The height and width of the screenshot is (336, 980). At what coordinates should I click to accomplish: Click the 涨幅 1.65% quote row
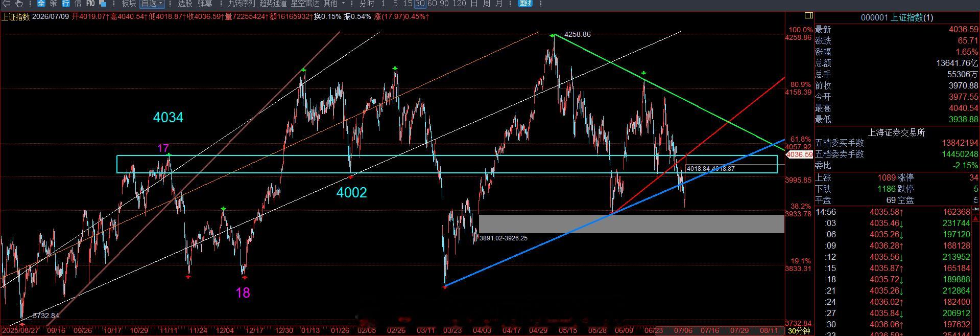click(897, 52)
